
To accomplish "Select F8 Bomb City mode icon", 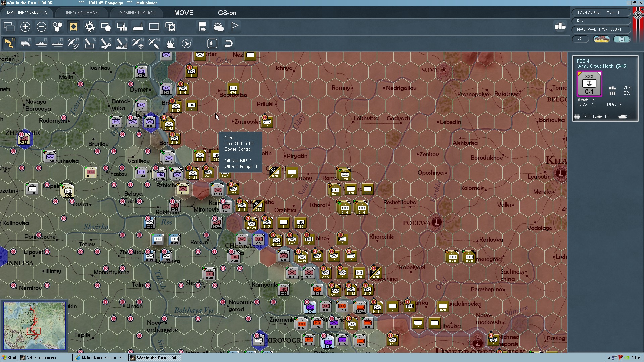I will point(122,43).
